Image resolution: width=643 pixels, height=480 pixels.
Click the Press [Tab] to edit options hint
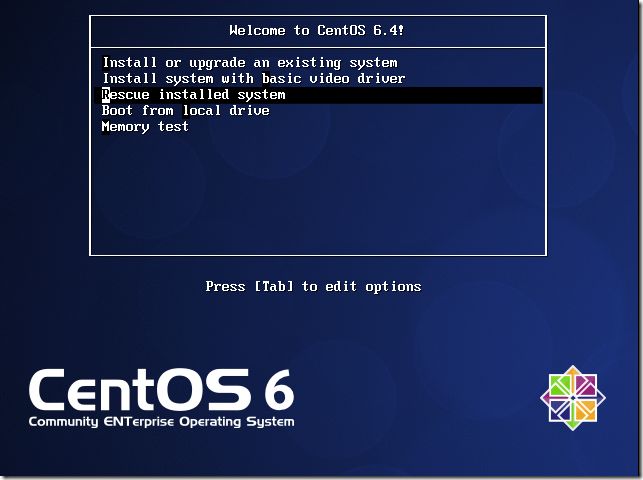click(313, 286)
